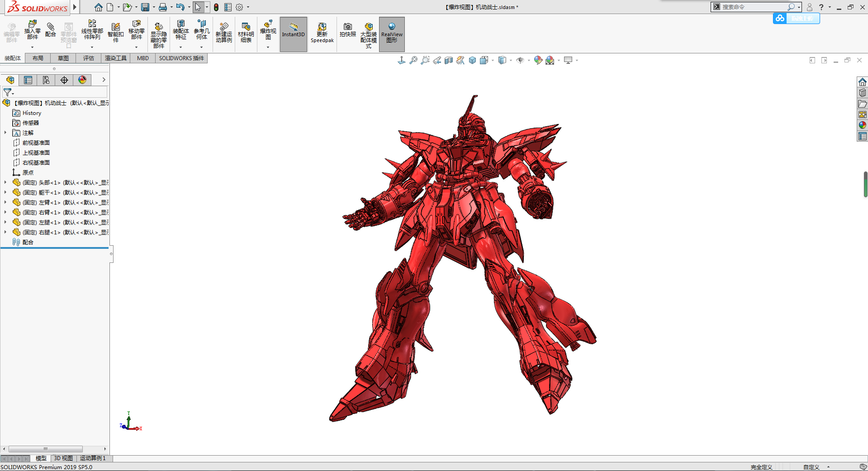The image size is (868, 471).
Task: Expand the 注解 annotations folder
Action: point(5,133)
